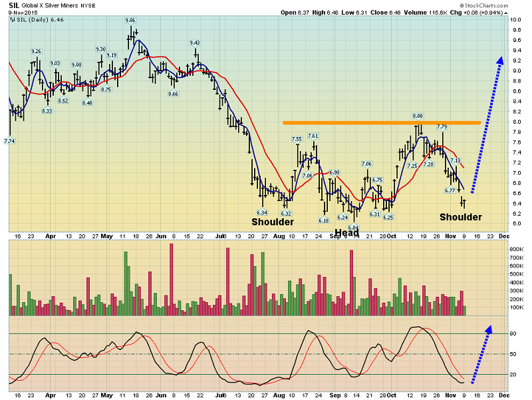Click the 7.79 price label
The width and height of the screenshot is (532, 400).
click(442, 127)
